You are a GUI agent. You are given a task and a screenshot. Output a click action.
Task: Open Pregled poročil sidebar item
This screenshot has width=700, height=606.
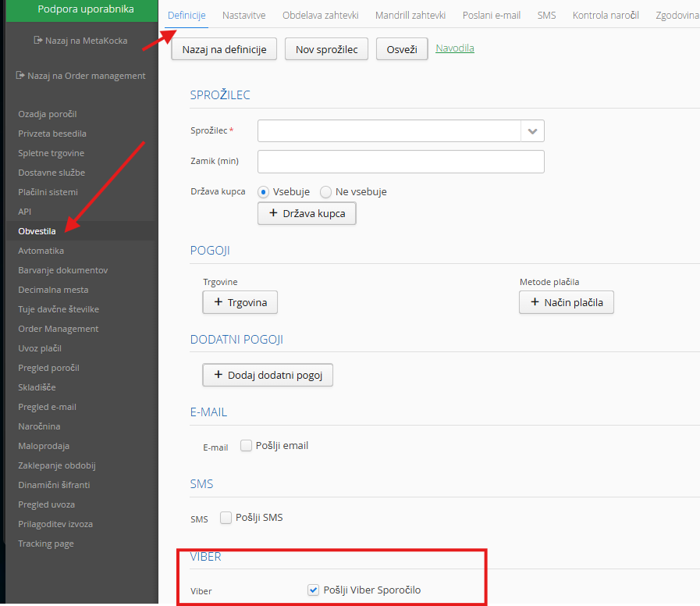pyautogui.click(x=48, y=368)
